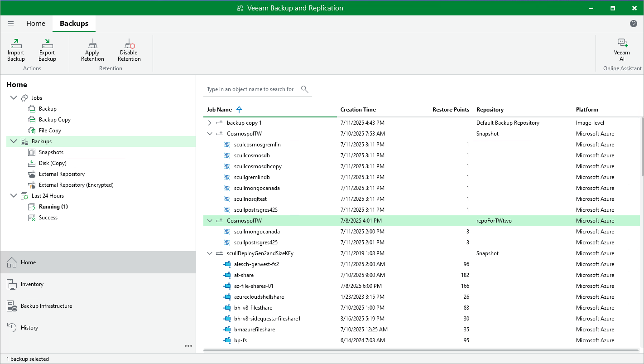Click the History pane icon
The image size is (644, 364).
[12, 328]
